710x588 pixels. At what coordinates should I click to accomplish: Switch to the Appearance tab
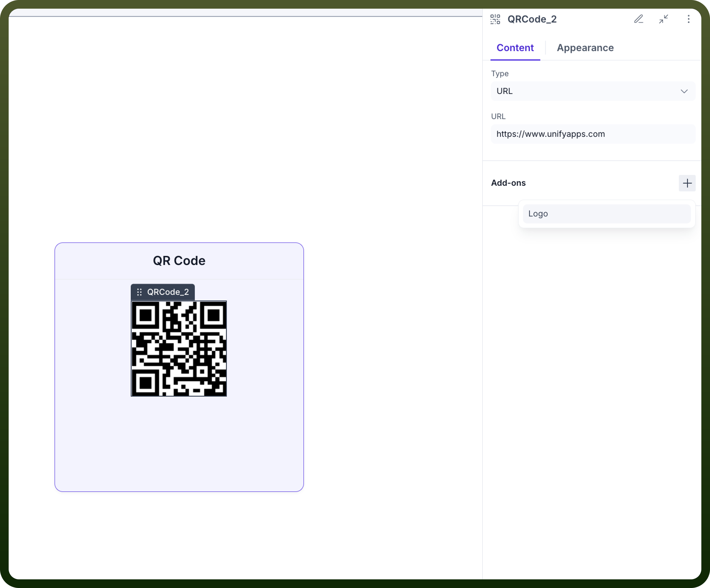585,48
